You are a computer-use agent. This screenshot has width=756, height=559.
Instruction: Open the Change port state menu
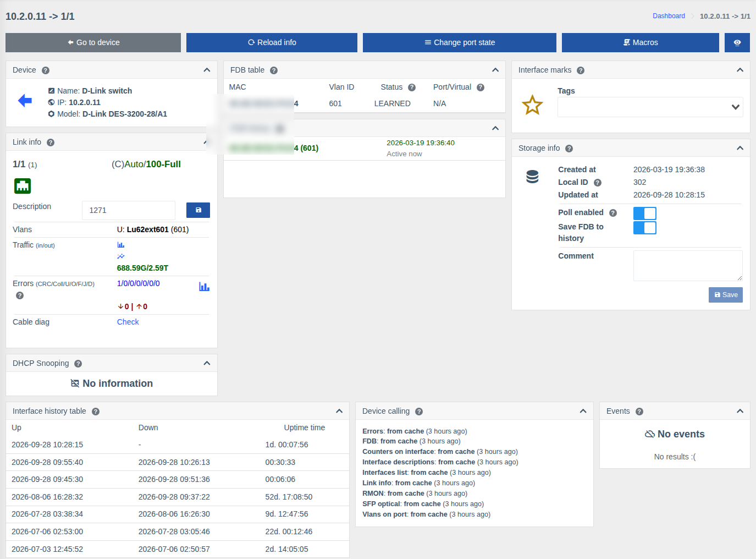coord(460,42)
